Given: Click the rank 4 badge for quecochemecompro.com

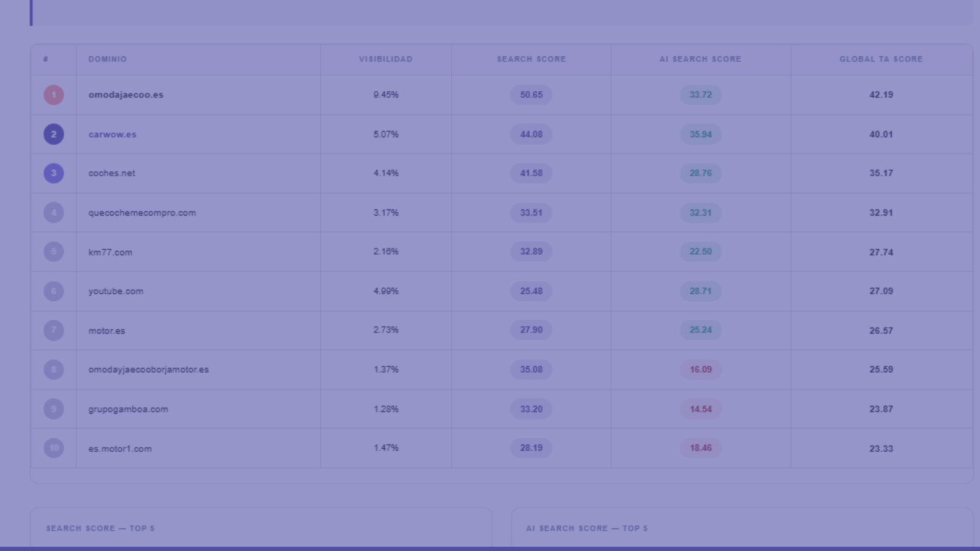Looking at the screenshot, I should 53,212.
